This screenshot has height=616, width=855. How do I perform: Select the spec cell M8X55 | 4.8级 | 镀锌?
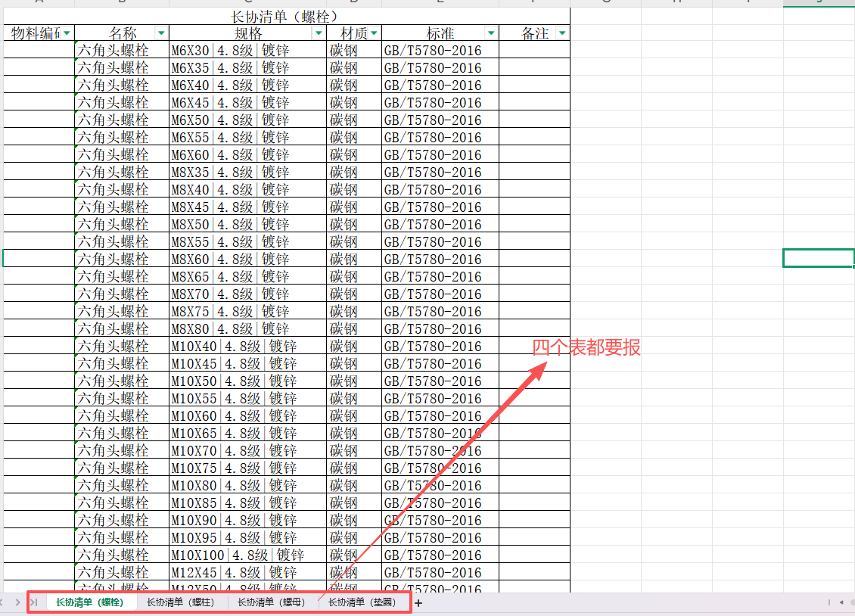tap(247, 242)
